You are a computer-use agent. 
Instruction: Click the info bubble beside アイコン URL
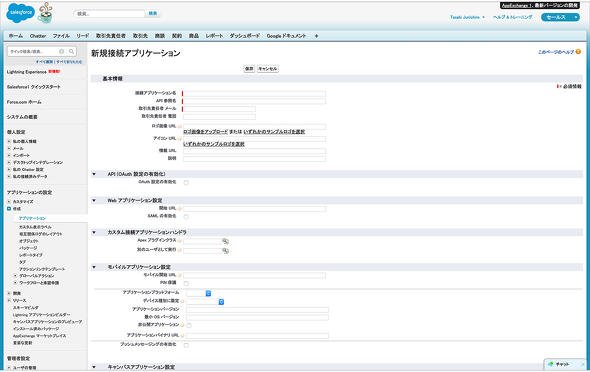(x=180, y=139)
